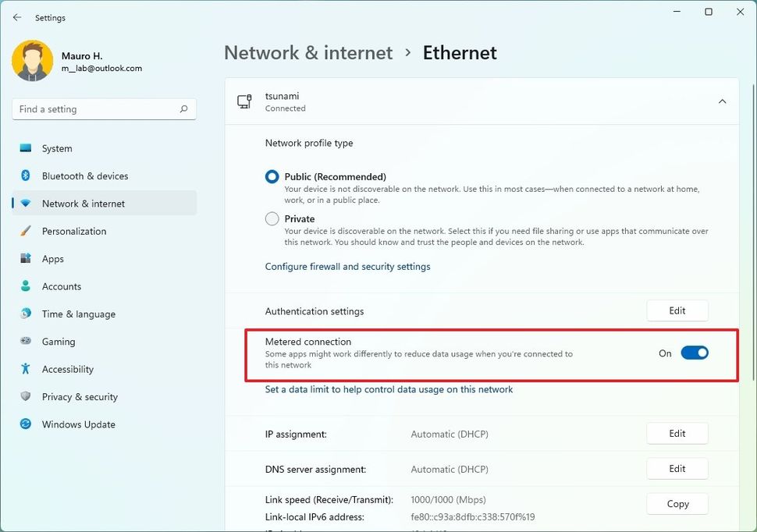The width and height of the screenshot is (757, 532).
Task: Click Network & internet in the breadcrumb
Action: click(307, 52)
